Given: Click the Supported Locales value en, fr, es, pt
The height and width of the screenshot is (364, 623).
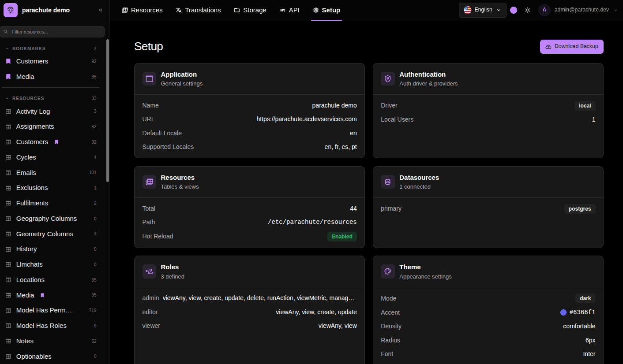Looking at the screenshot, I should (x=341, y=147).
